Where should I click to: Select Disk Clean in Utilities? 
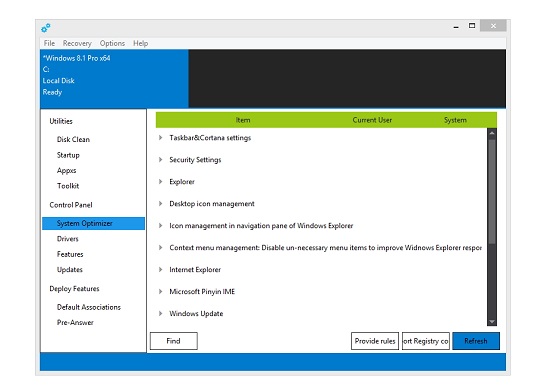pos(73,139)
